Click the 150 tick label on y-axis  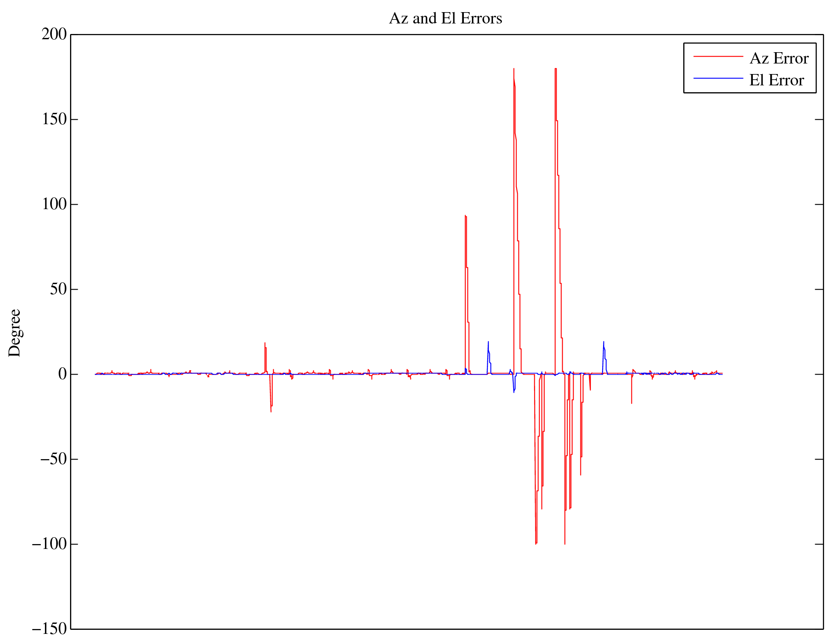54,119
